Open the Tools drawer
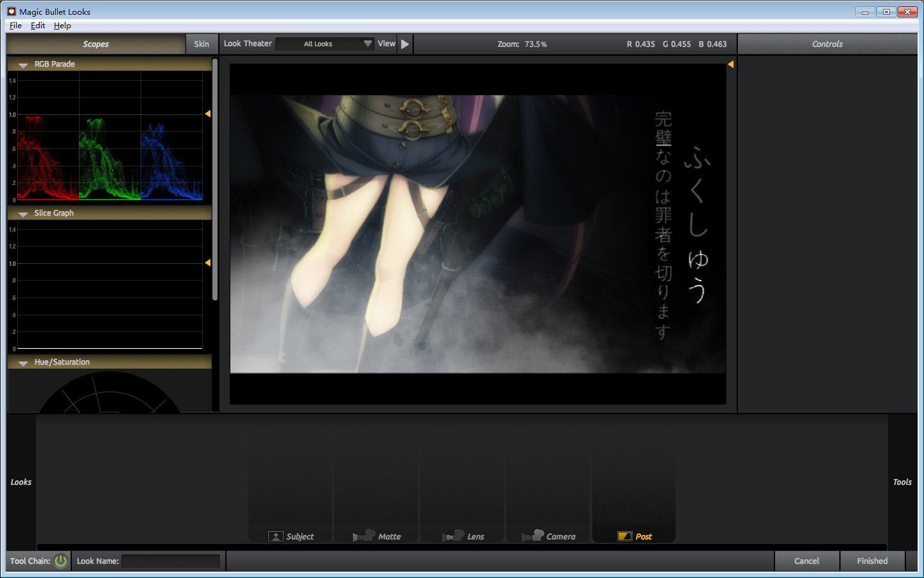924x578 pixels. point(902,482)
